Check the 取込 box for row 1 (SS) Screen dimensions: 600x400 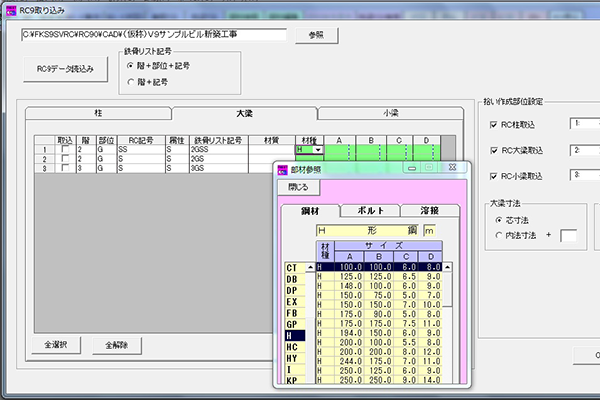click(65, 149)
